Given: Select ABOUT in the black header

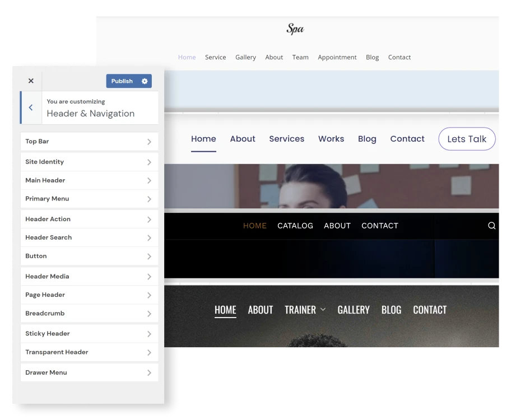Looking at the screenshot, I should tap(337, 226).
